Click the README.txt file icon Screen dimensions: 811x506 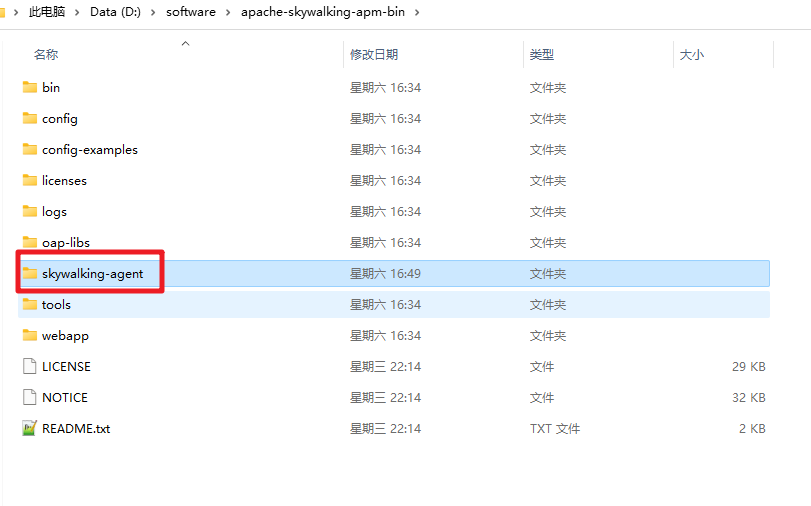30,428
